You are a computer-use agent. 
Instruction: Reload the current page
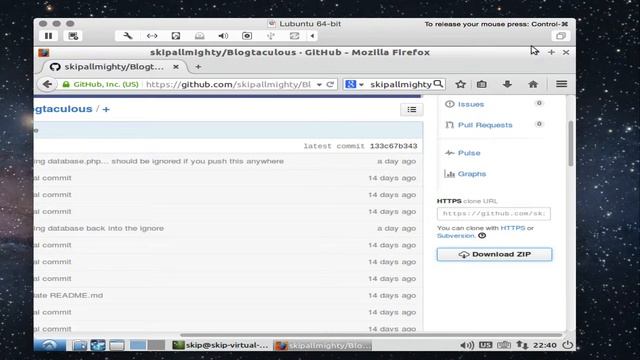pos(330,84)
